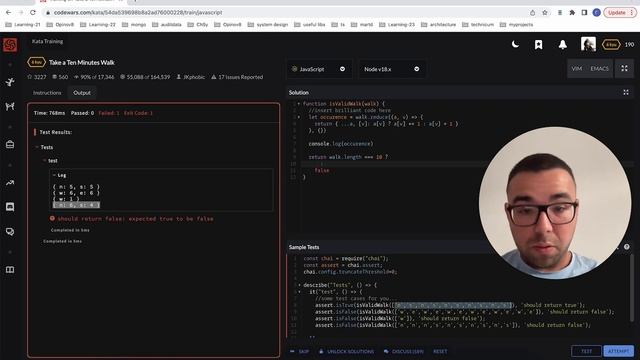Open the Node v18.x version dropdown

pyautogui.click(x=392, y=69)
